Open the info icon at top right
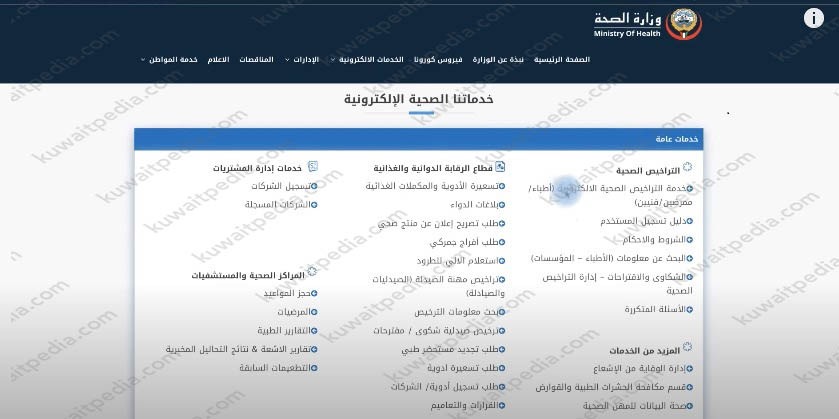 [x=813, y=19]
